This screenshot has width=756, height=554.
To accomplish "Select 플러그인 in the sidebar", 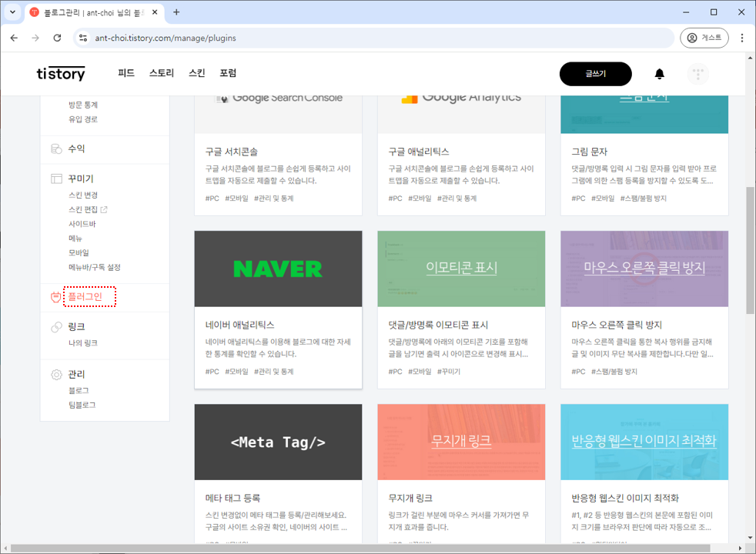I will 85,297.
